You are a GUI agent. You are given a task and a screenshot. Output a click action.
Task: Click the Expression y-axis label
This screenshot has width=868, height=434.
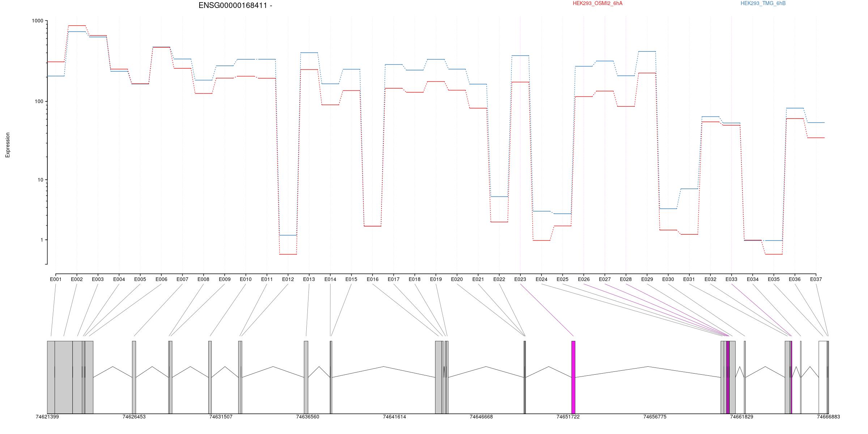8,145
